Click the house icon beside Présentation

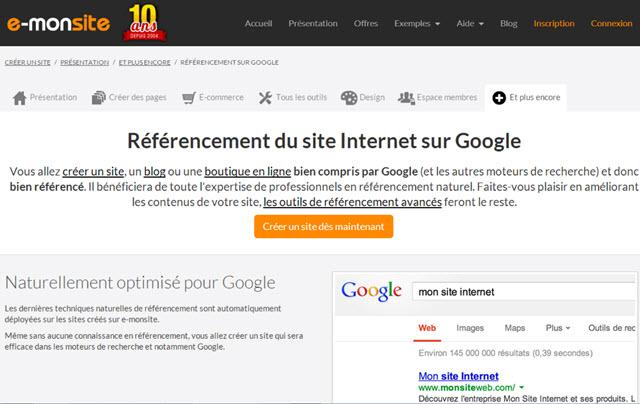[x=20, y=98]
